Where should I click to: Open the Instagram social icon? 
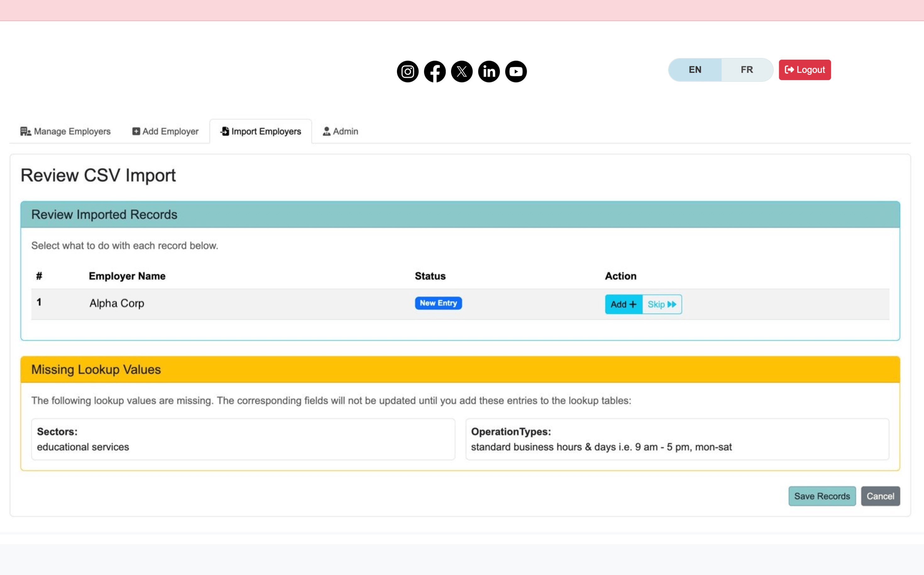tap(407, 72)
